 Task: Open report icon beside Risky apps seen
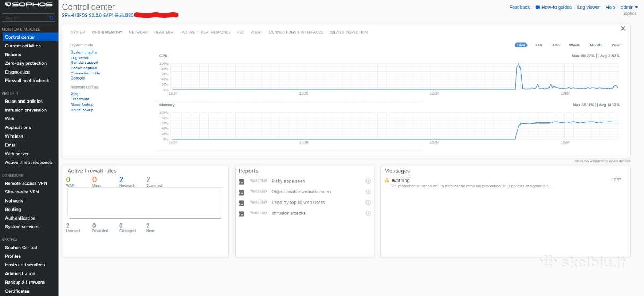point(241,181)
